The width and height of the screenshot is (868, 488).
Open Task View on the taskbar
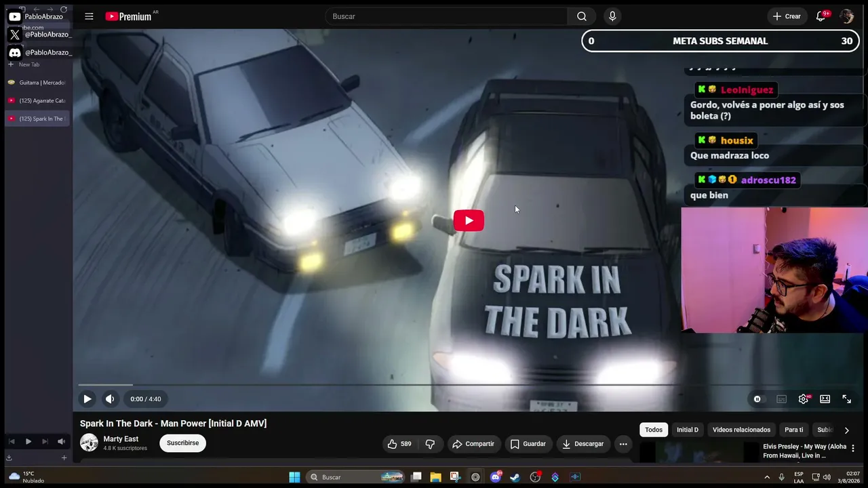coord(416,477)
